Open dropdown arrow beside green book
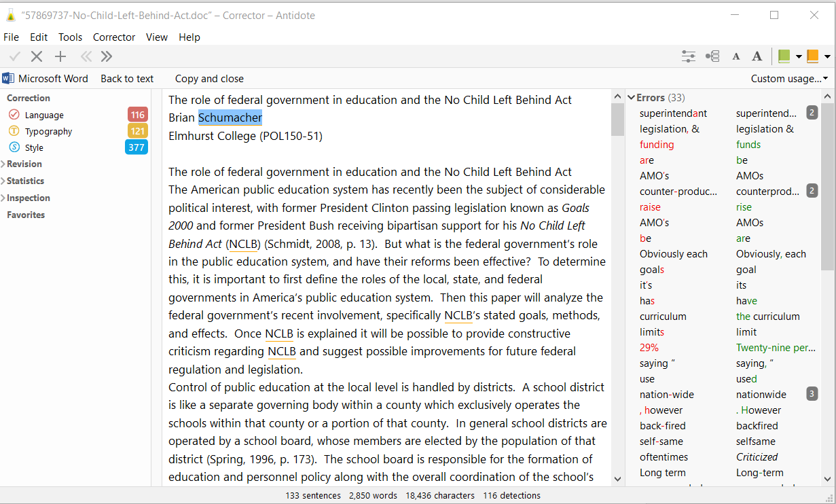 799,57
